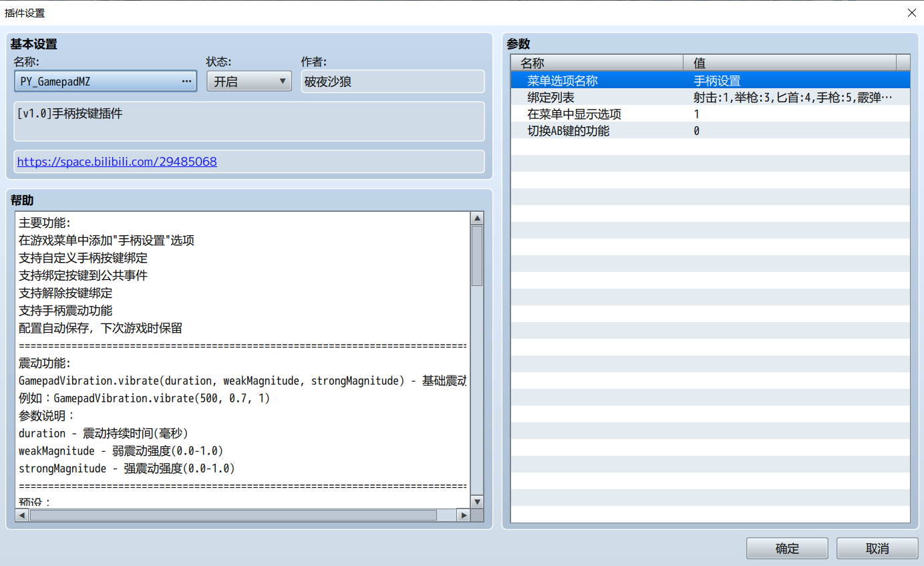Click help text scroll-down arrow
Screen dimensions: 924x566
click(x=477, y=502)
